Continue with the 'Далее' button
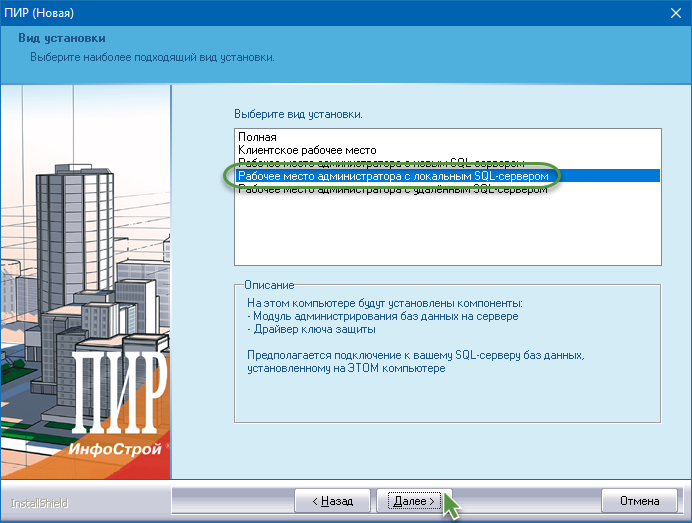 [x=414, y=501]
